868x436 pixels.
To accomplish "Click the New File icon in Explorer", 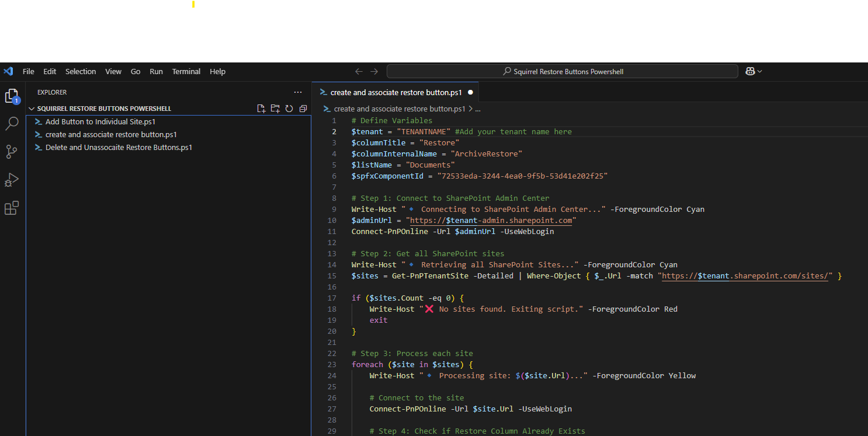I will [261, 109].
